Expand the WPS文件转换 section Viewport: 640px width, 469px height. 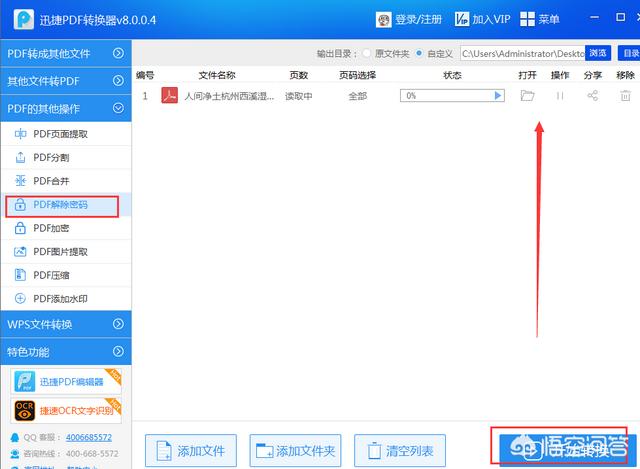click(66, 324)
